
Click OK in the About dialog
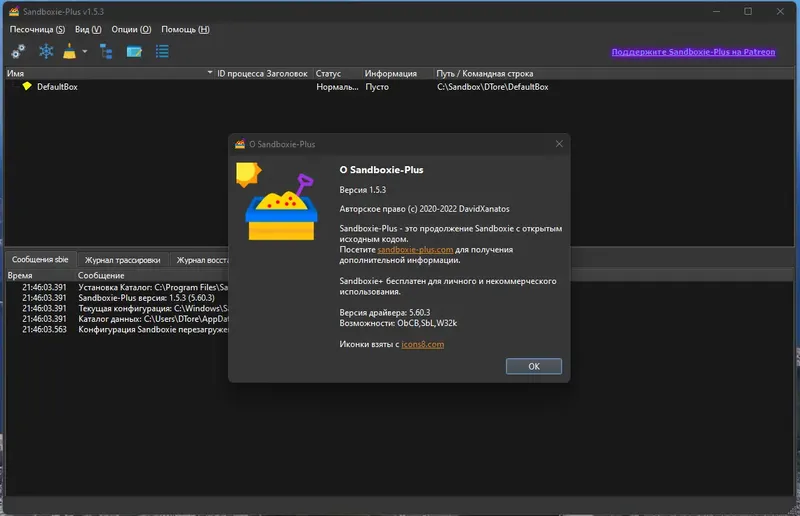point(534,366)
